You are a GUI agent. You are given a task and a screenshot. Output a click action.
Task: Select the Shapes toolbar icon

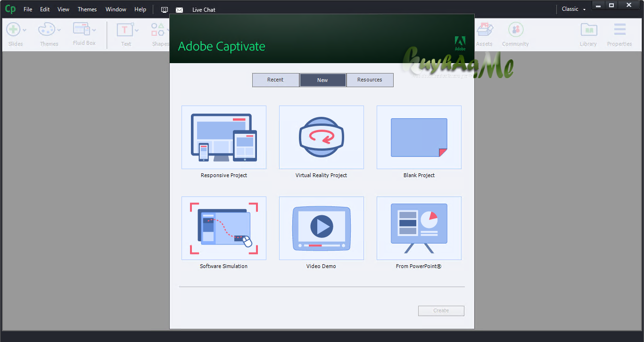pos(158,30)
